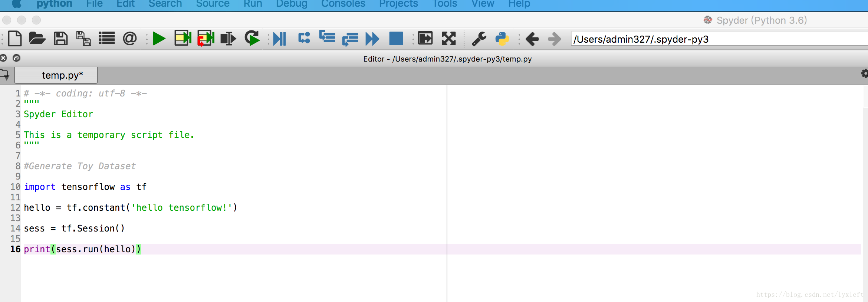
Task: Open the tab browse dropdown beside temp.py
Action: coord(5,75)
